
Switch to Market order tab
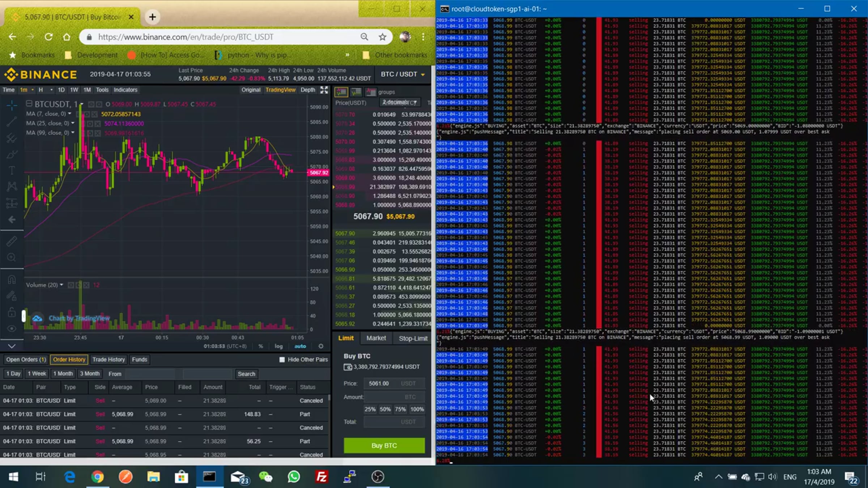pyautogui.click(x=376, y=338)
